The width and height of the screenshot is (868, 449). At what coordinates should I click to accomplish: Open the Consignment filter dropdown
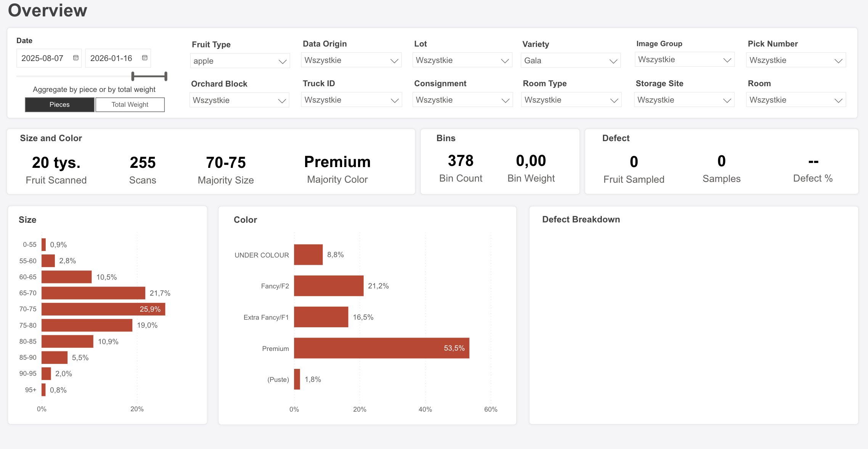click(462, 100)
